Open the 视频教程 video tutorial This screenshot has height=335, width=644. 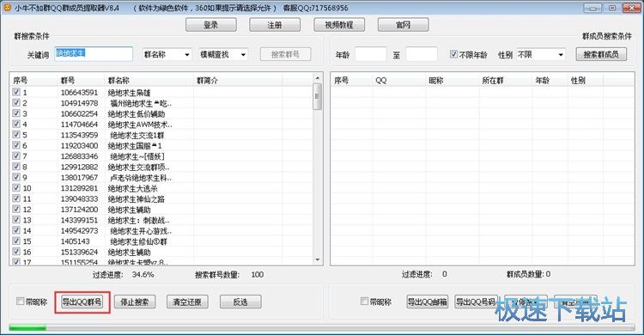click(339, 25)
